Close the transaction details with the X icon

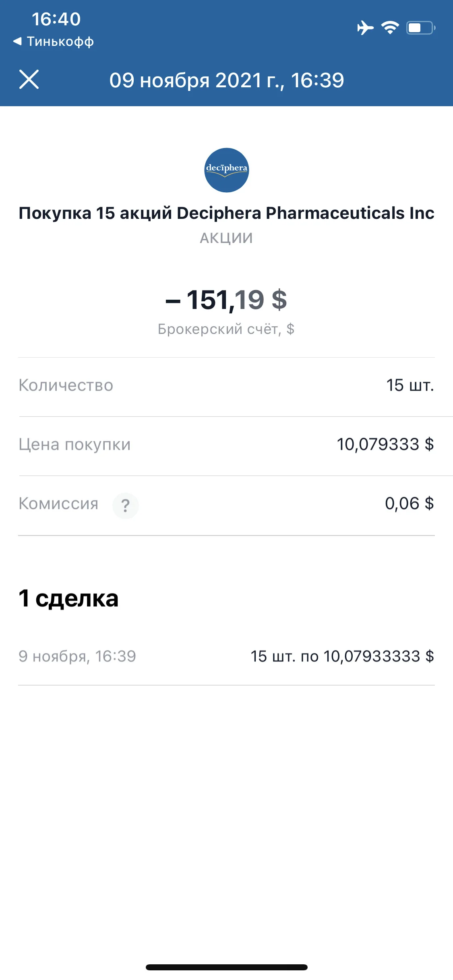[29, 79]
